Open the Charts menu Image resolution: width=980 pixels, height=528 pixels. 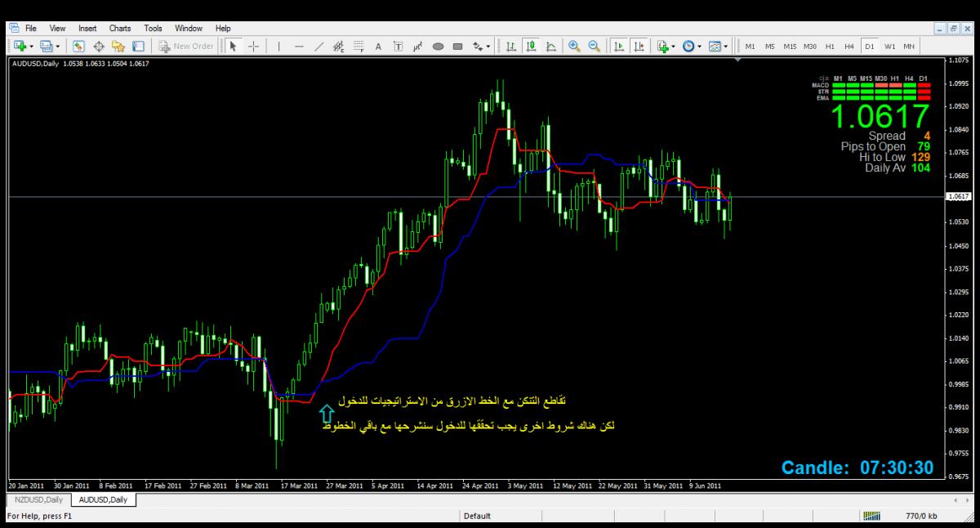pos(119,29)
